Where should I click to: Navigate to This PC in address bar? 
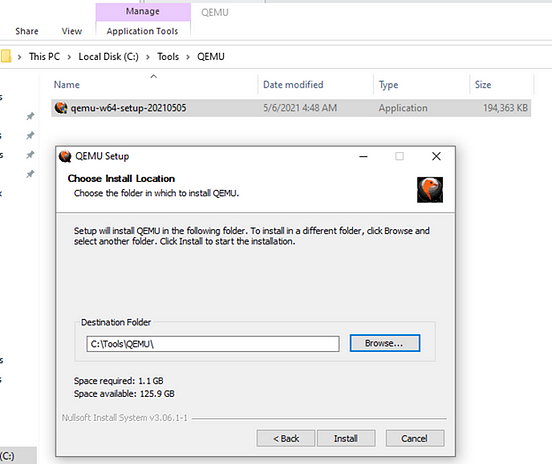tap(44, 57)
